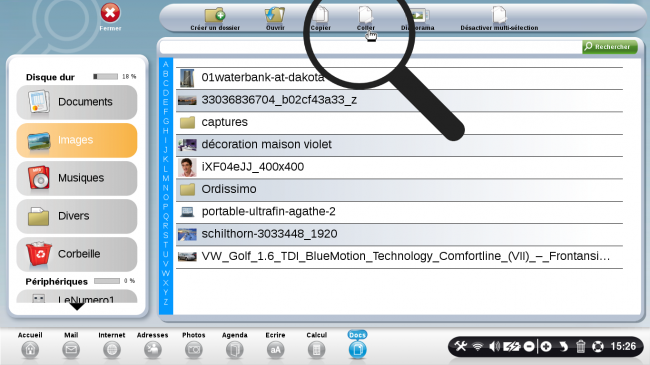Zoom out with the minus icon

click(x=529, y=346)
